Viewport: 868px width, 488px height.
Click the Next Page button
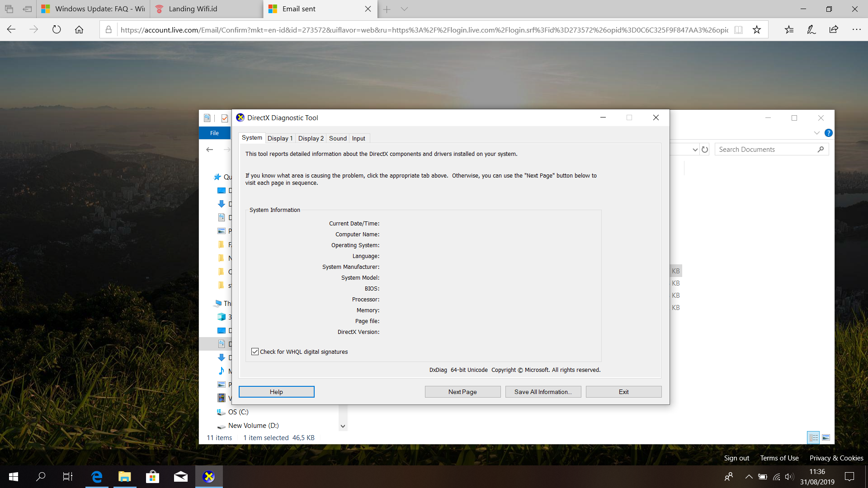click(x=462, y=392)
